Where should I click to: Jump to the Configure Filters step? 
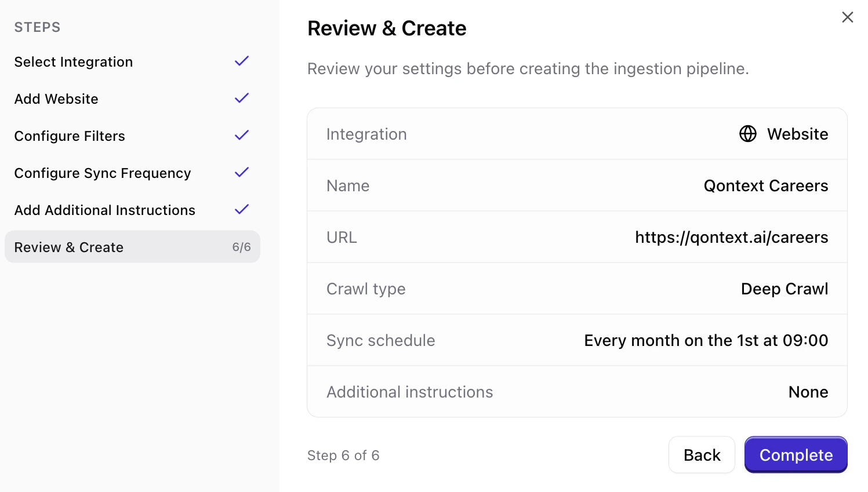(69, 136)
